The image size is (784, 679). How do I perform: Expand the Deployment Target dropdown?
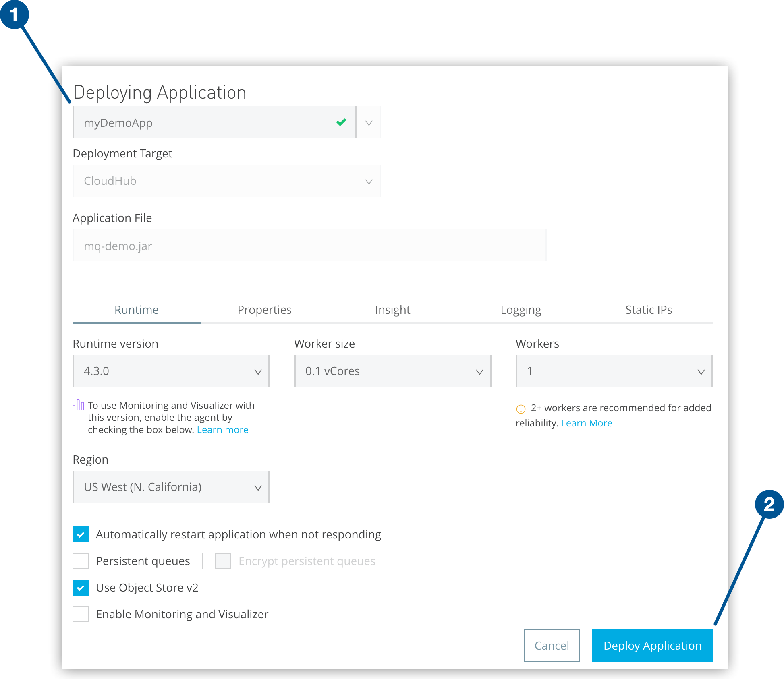pos(369,181)
